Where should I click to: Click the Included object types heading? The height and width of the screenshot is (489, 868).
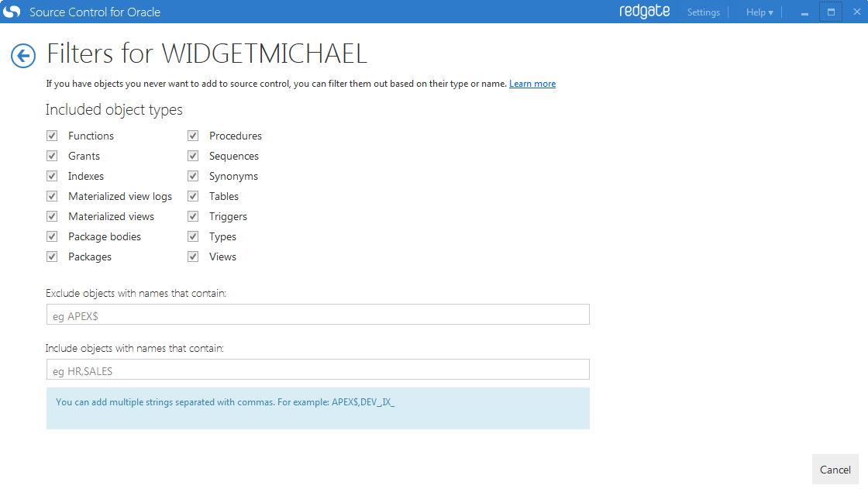[114, 109]
